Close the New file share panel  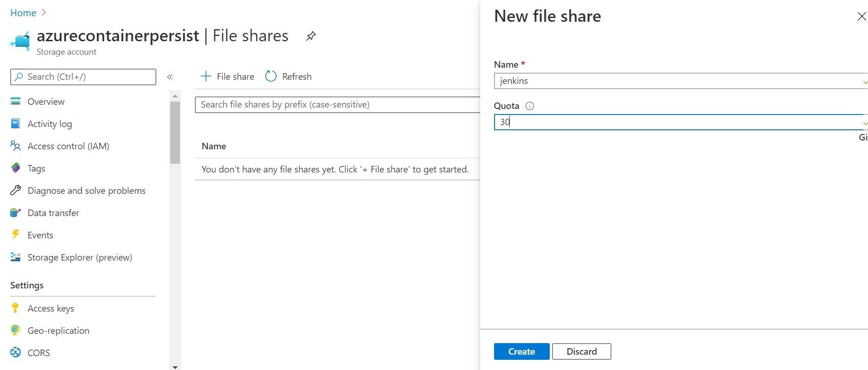(x=862, y=16)
